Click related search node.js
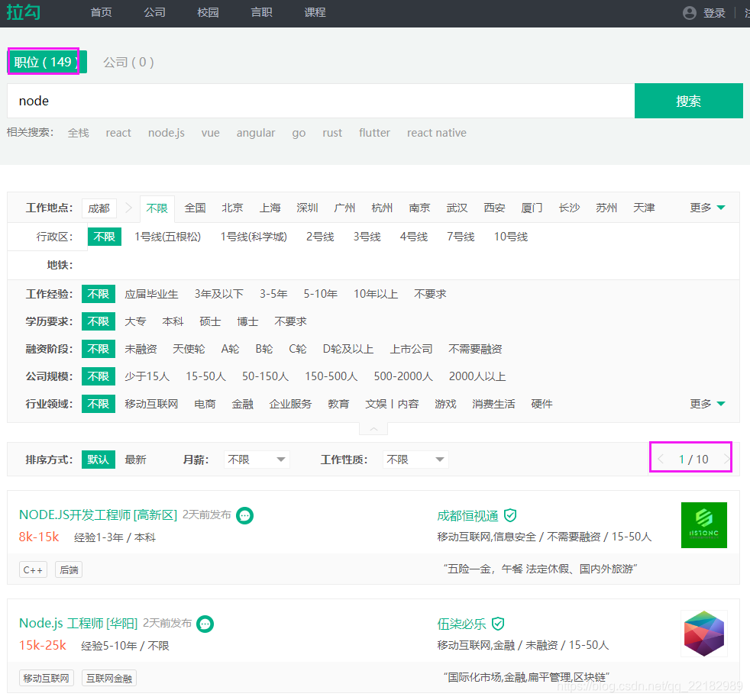The image size is (750, 700). [x=166, y=133]
